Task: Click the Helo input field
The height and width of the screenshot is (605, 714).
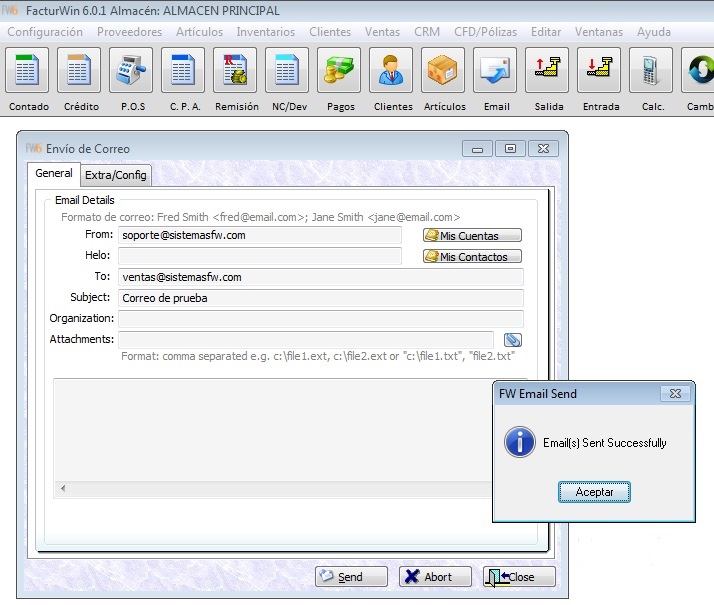Action: [260, 256]
